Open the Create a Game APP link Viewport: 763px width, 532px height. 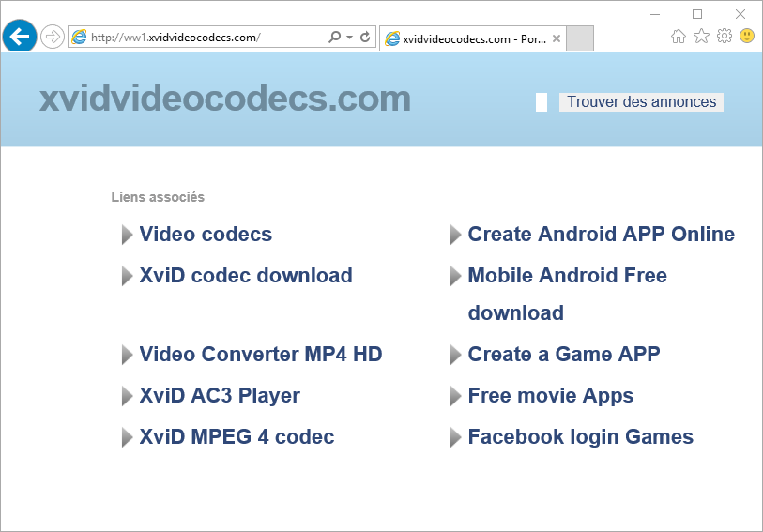point(563,355)
